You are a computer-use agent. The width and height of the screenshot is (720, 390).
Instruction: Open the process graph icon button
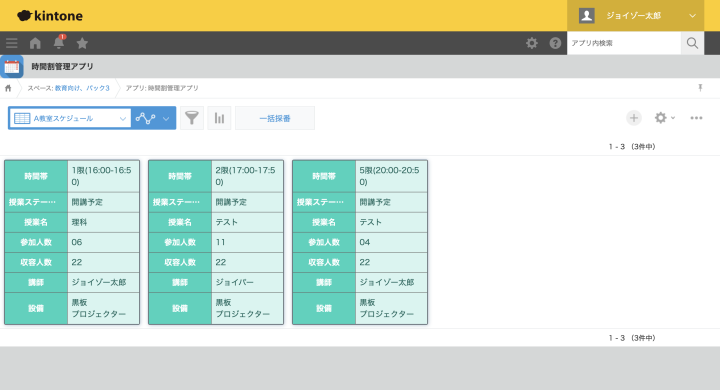pos(145,119)
